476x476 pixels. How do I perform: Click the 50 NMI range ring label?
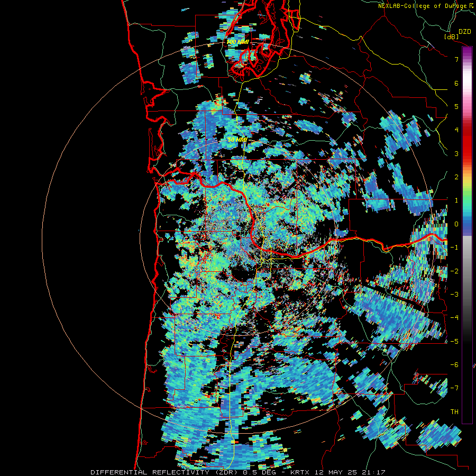click(237, 140)
